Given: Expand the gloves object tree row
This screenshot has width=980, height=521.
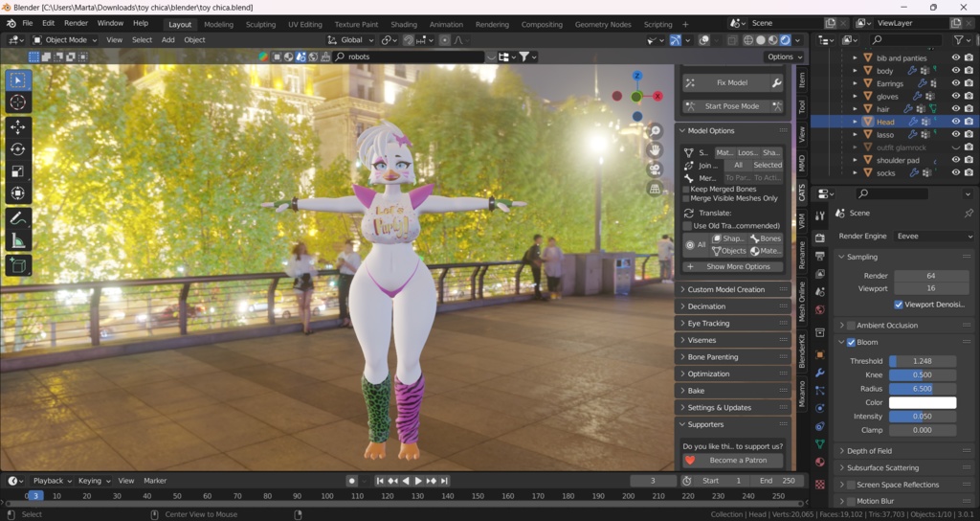Looking at the screenshot, I should [x=855, y=97].
